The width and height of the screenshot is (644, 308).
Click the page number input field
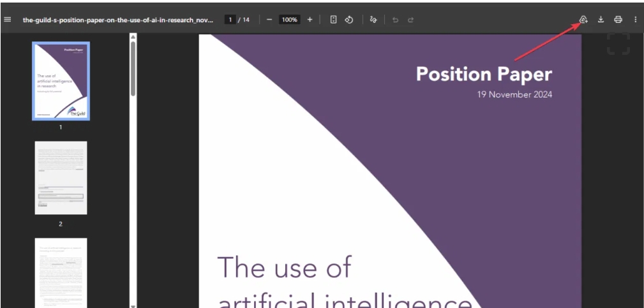[x=230, y=20]
